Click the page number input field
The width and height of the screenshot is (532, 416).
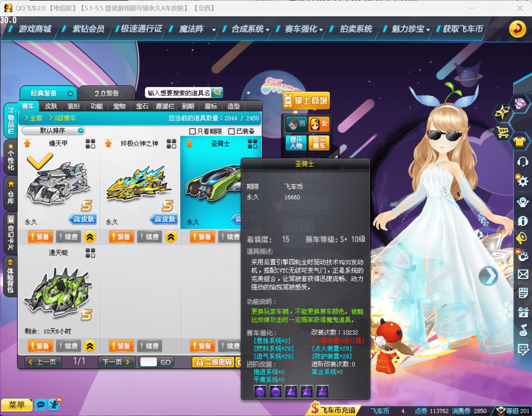tap(149, 362)
